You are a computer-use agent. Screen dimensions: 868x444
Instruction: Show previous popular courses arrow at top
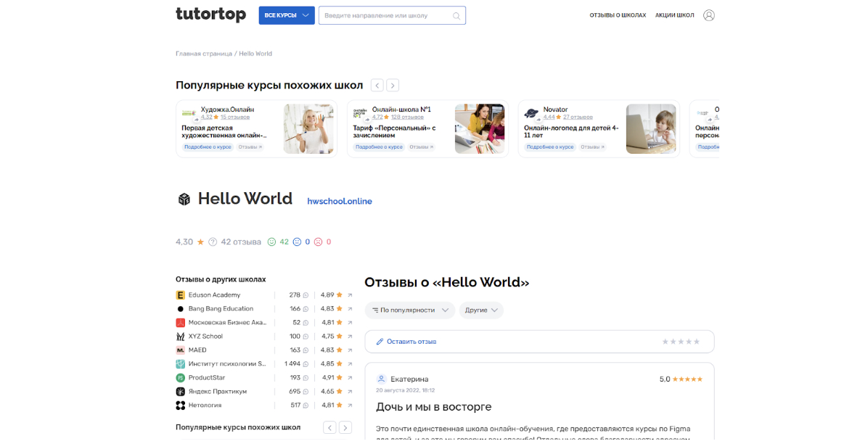click(377, 86)
